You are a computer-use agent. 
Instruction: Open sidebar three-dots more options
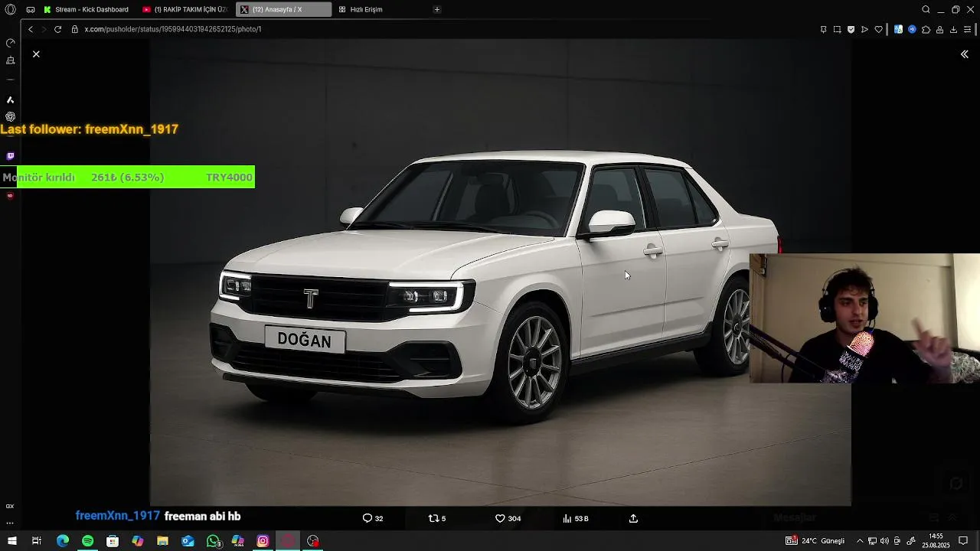tap(10, 523)
